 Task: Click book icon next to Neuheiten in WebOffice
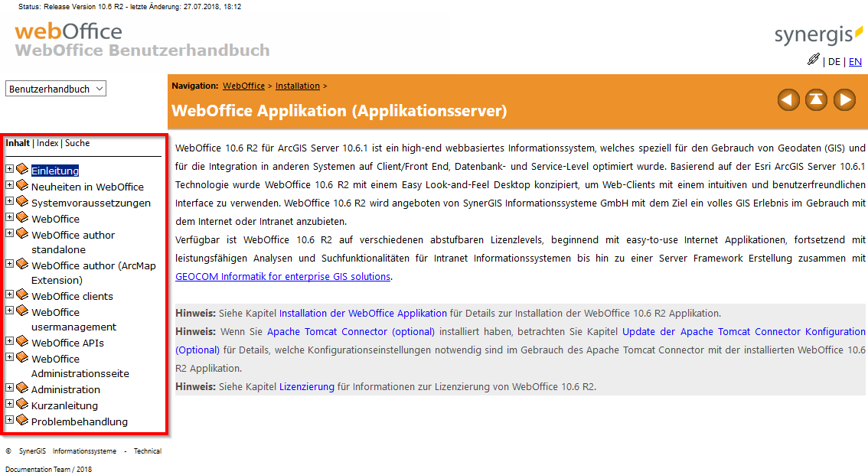pos(22,185)
